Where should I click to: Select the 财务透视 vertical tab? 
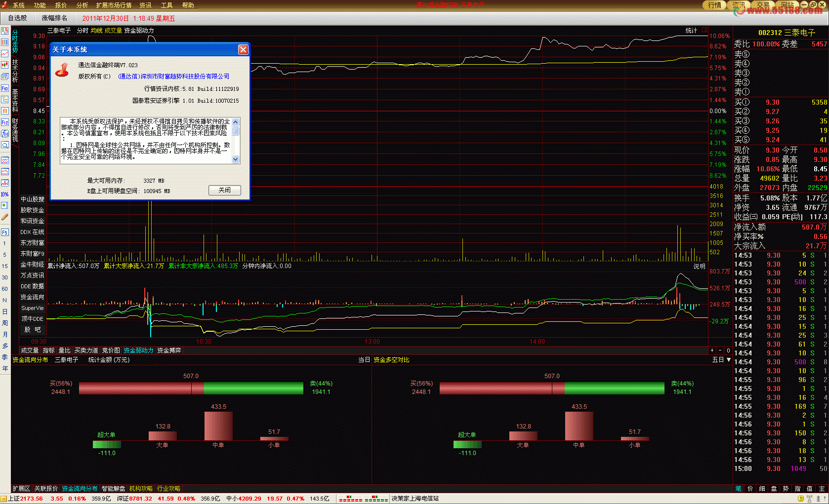[15, 130]
